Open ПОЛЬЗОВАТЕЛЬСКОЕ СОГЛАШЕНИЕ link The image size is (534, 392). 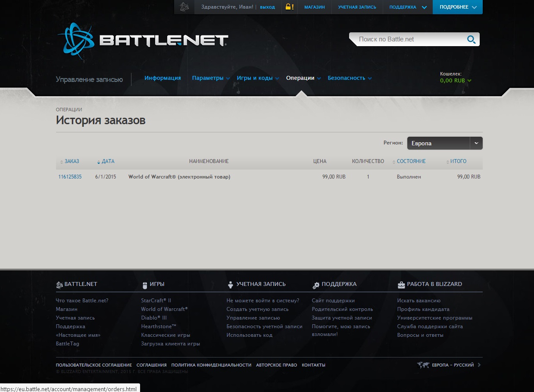[94, 365]
